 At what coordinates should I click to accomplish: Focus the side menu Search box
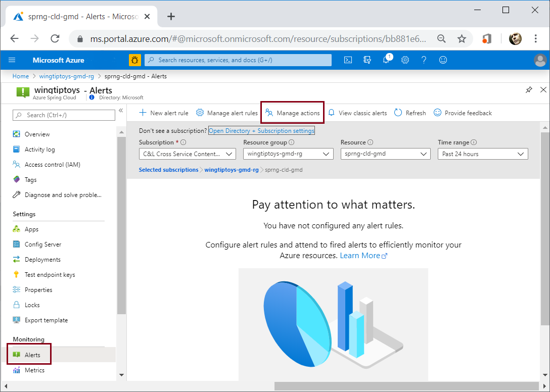click(x=64, y=115)
